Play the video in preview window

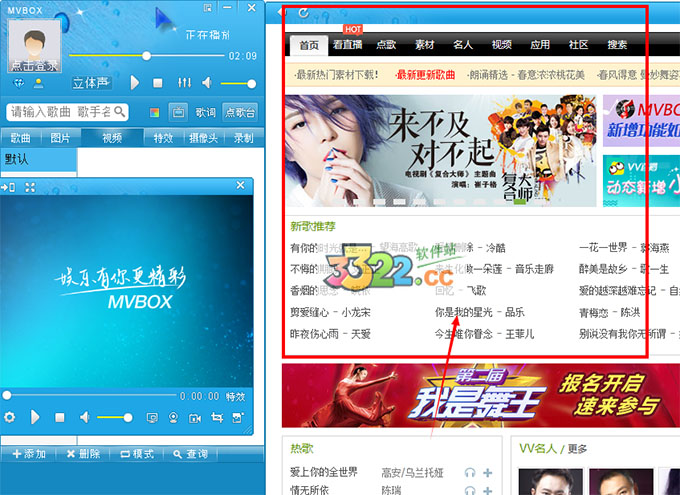coord(35,417)
